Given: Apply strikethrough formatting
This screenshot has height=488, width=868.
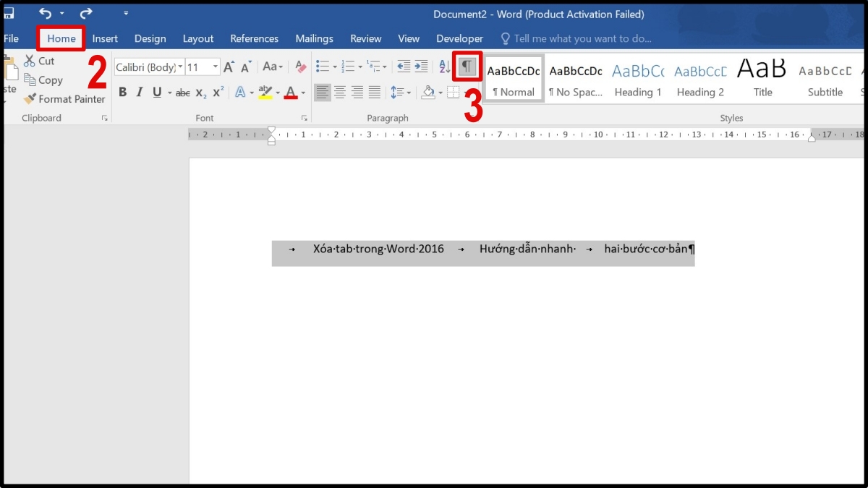Looking at the screenshot, I should 182,92.
